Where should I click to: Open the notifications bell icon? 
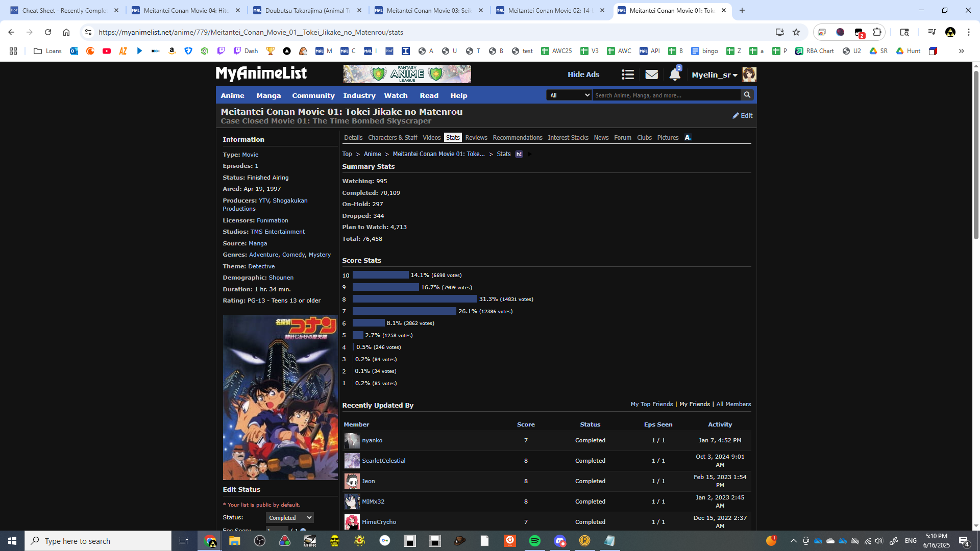674,74
